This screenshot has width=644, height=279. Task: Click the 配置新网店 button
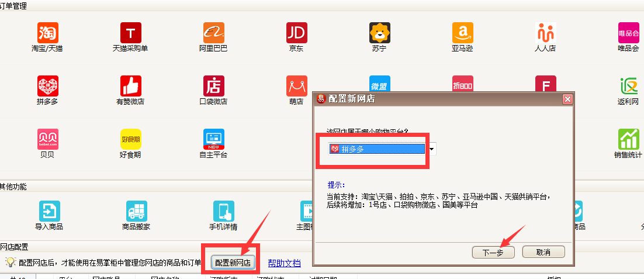(233, 263)
